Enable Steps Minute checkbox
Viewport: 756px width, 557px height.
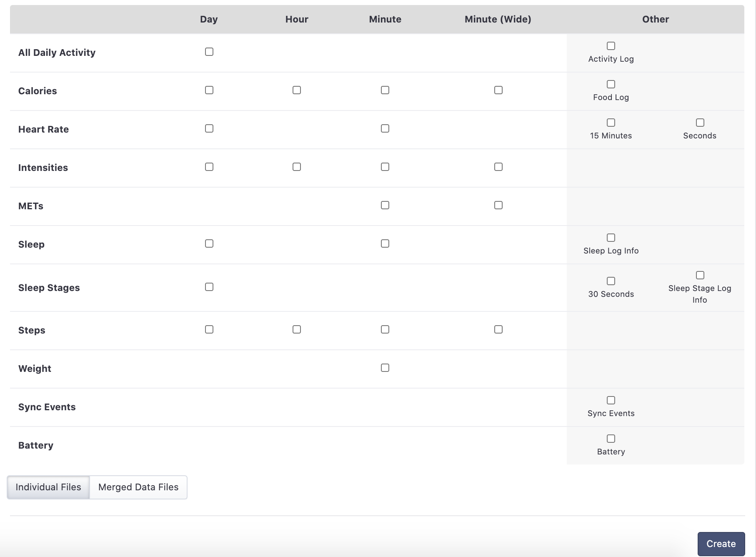pyautogui.click(x=385, y=329)
